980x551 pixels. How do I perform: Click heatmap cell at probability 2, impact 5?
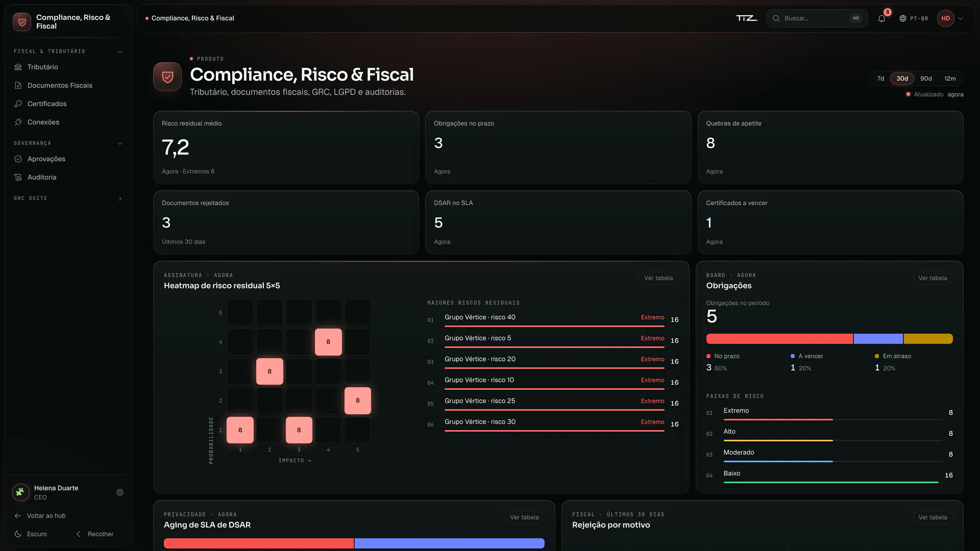click(358, 400)
